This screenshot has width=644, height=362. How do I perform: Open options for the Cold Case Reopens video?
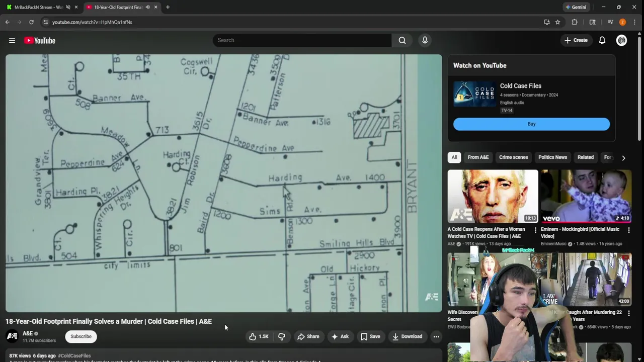click(x=535, y=230)
